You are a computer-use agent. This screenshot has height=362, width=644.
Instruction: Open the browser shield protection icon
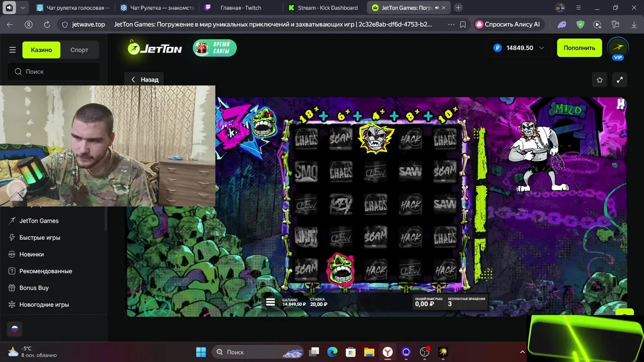[x=580, y=24]
